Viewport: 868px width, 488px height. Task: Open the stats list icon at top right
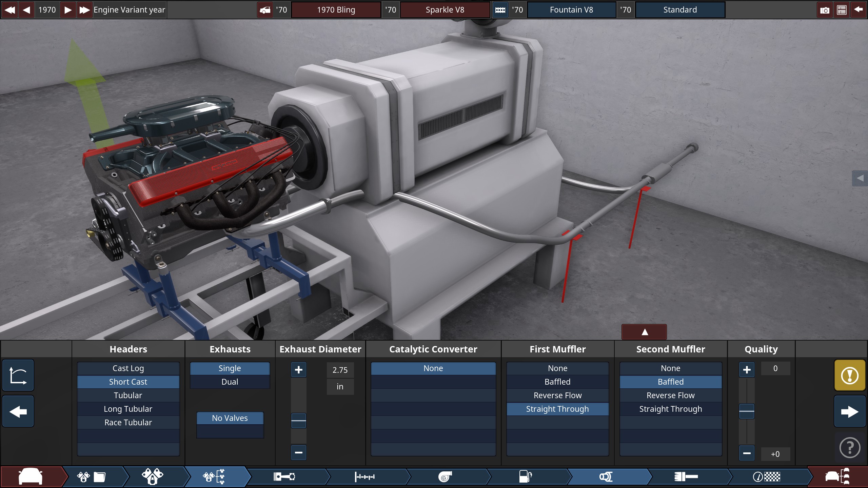pyautogui.click(x=842, y=10)
